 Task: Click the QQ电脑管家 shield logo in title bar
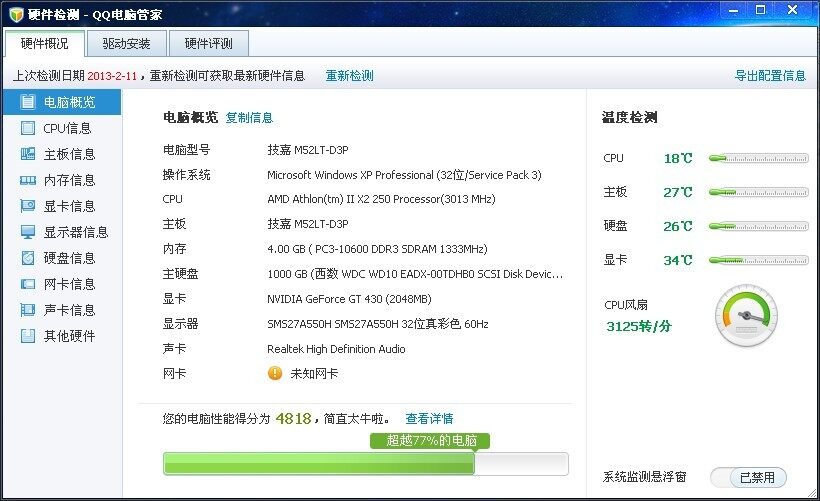[16, 14]
